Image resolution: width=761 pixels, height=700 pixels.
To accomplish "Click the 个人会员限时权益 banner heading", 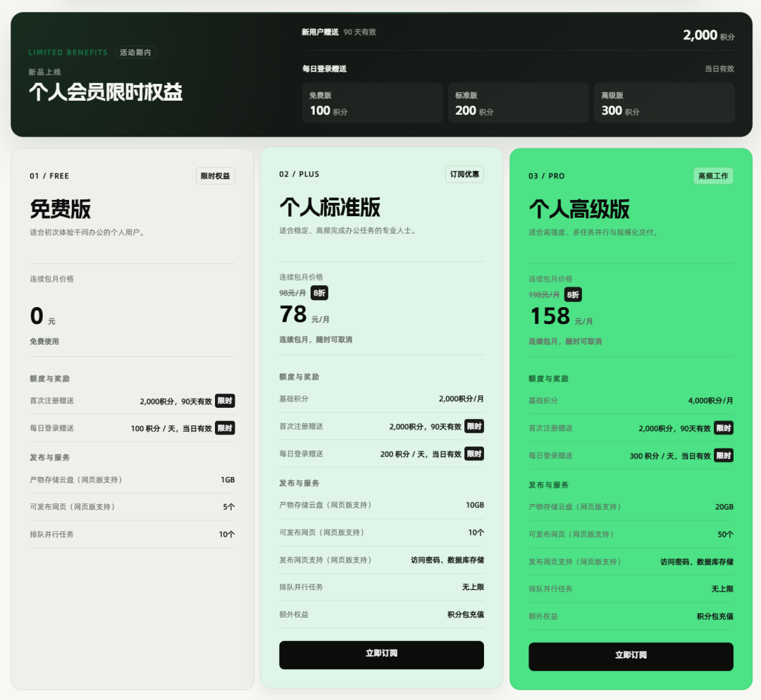I will (106, 92).
